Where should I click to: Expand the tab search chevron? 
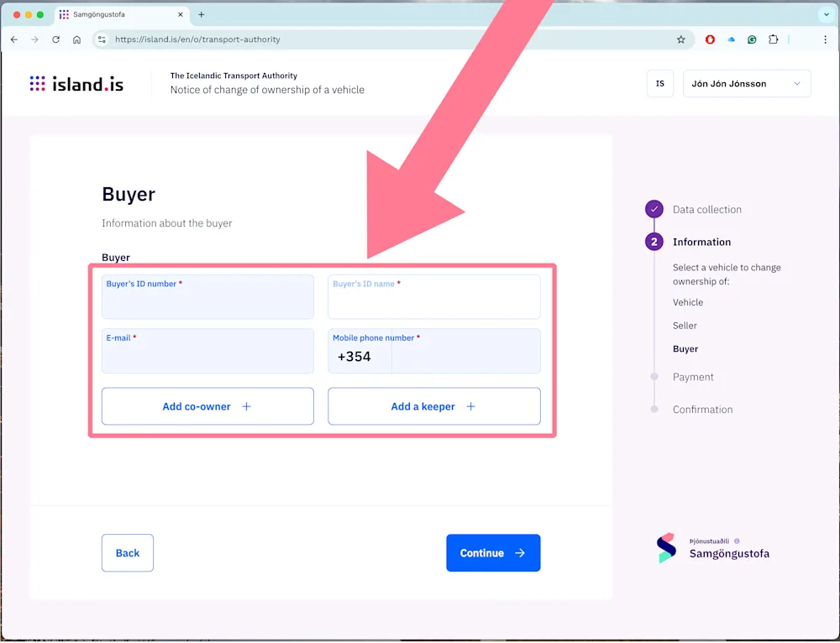[827, 14]
